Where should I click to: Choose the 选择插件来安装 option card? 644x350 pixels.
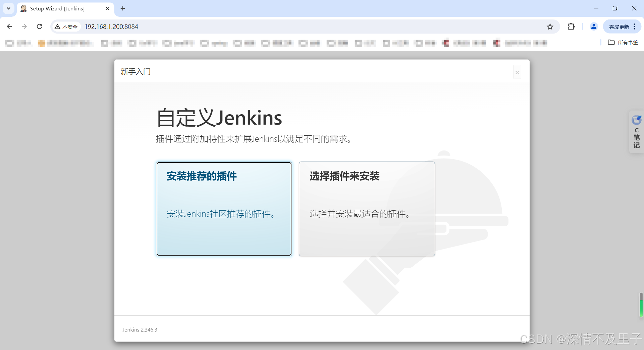coord(367,209)
